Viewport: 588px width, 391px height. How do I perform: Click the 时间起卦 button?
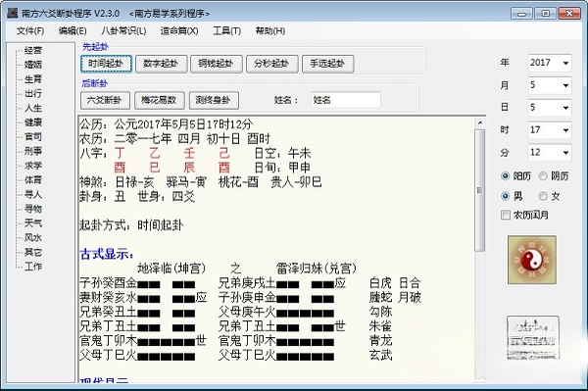pyautogui.click(x=106, y=64)
